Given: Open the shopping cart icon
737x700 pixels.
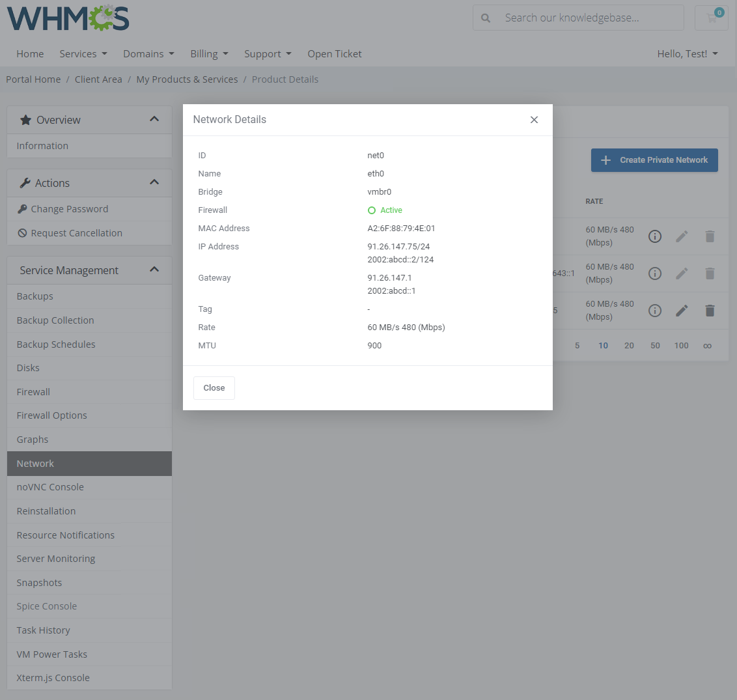Looking at the screenshot, I should click(x=711, y=18).
